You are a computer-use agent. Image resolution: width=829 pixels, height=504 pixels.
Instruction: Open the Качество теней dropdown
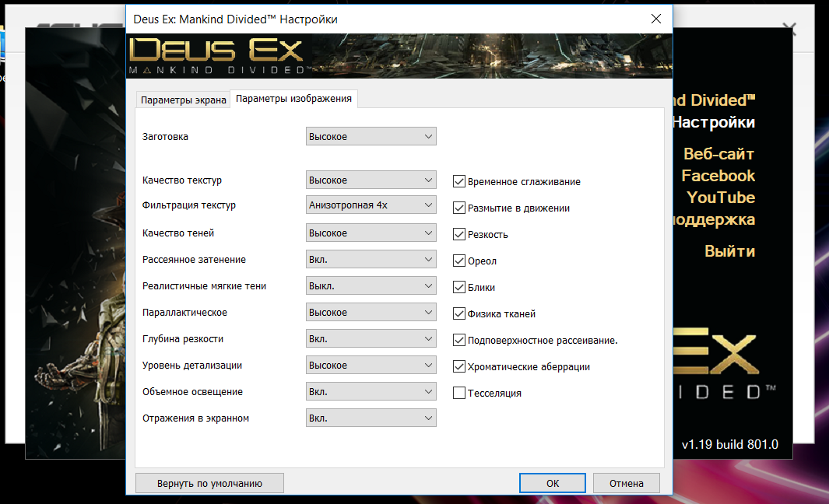coord(371,233)
